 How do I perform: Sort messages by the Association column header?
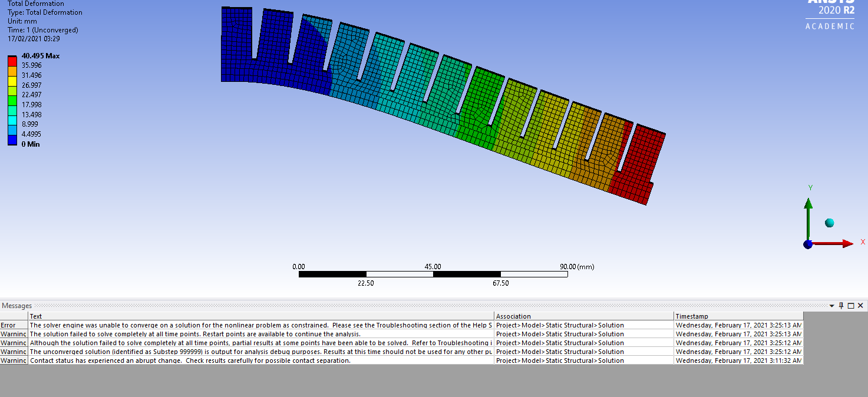(584, 316)
